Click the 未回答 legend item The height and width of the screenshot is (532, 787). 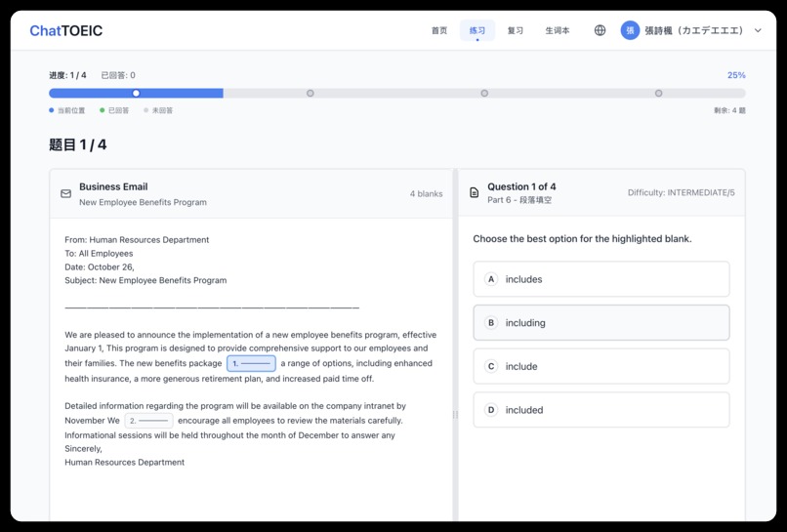point(158,110)
